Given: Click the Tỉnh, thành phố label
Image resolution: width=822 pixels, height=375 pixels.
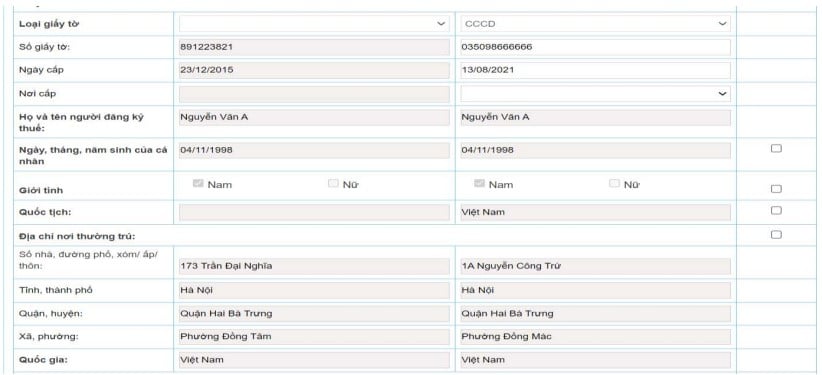Looking at the screenshot, I should click(56, 290).
